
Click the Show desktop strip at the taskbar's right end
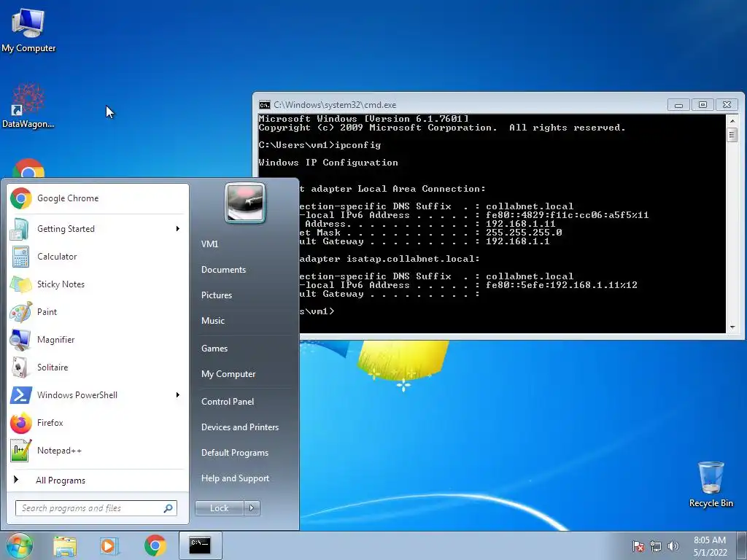pyautogui.click(x=743, y=545)
